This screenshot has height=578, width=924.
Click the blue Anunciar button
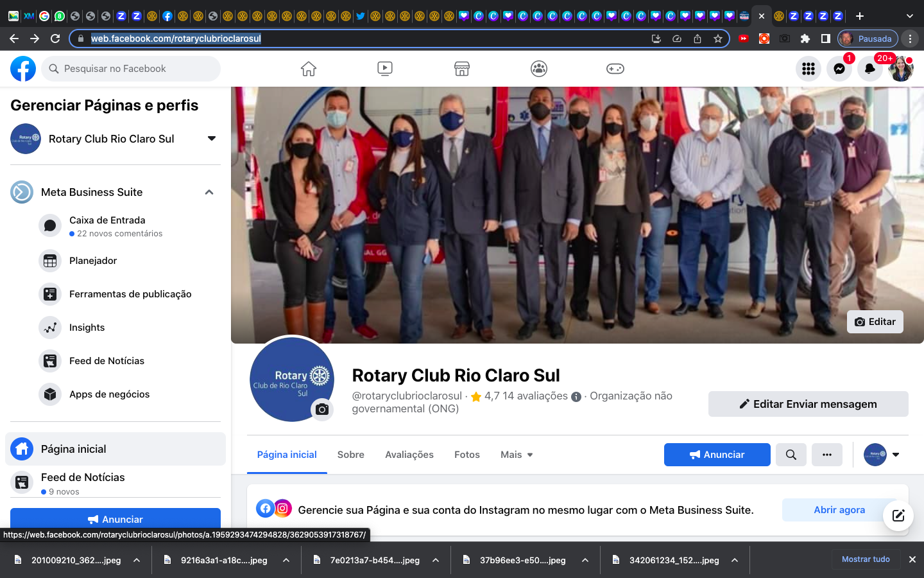717,455
